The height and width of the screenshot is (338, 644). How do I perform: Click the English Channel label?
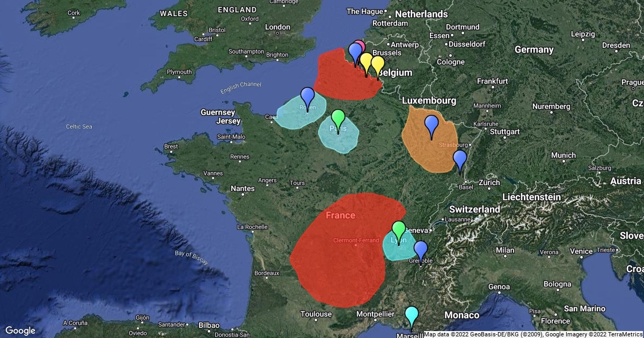241,87
